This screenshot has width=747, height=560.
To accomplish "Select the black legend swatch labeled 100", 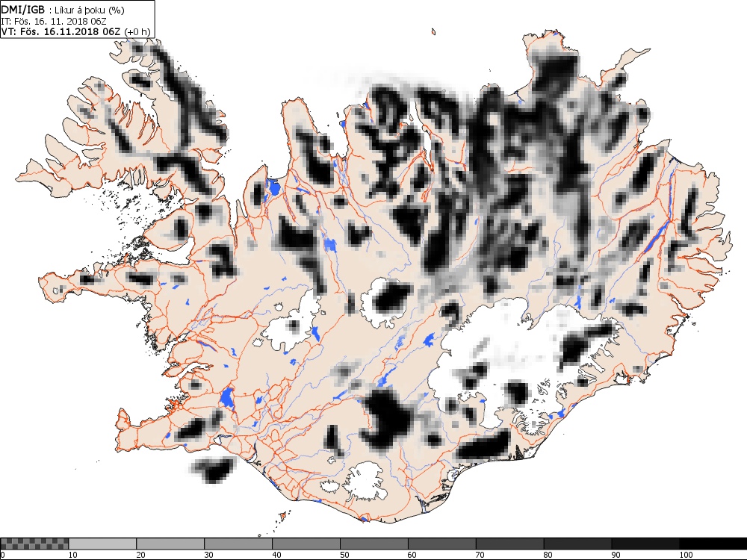I will click(x=713, y=544).
